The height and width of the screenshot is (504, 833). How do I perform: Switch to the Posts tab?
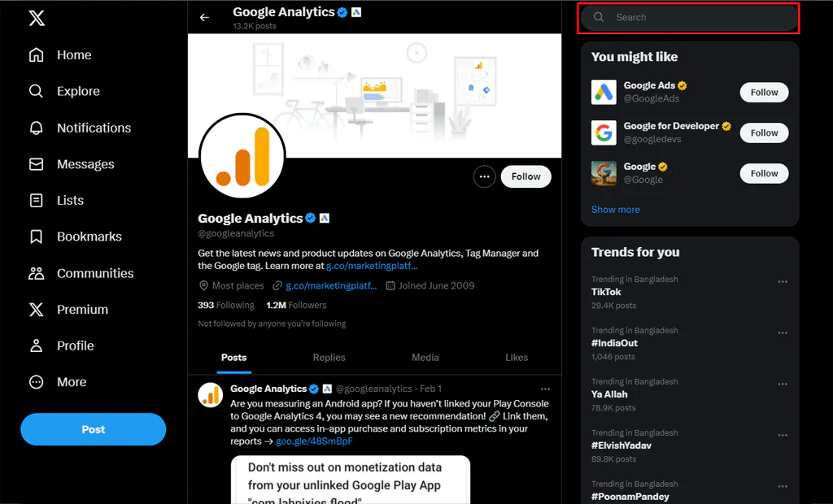233,358
